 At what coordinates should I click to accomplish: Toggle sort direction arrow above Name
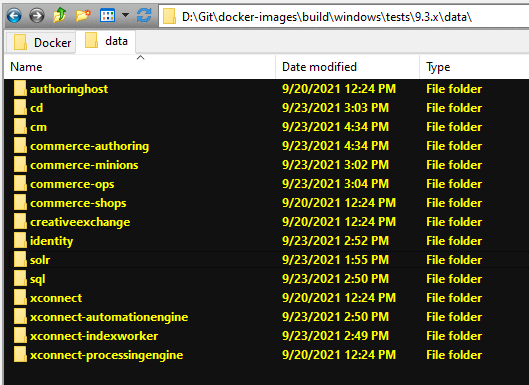(x=140, y=58)
